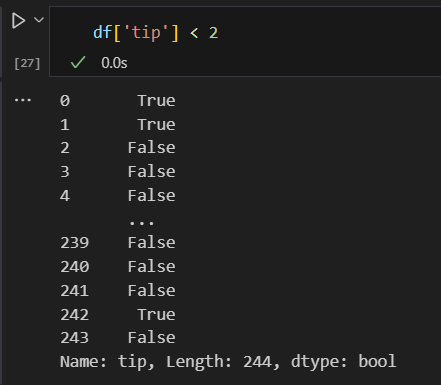The height and width of the screenshot is (385, 441).
Task: Select output row 239 False
Action: 118,243
